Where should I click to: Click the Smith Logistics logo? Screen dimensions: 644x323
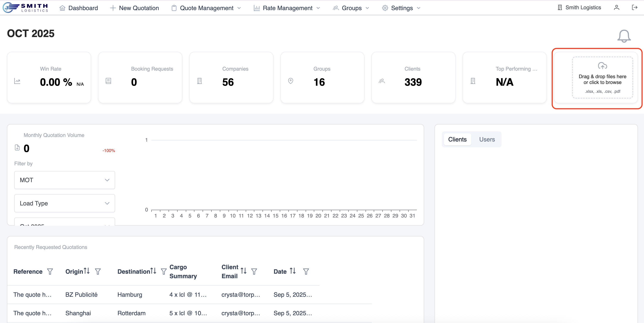[x=25, y=8]
